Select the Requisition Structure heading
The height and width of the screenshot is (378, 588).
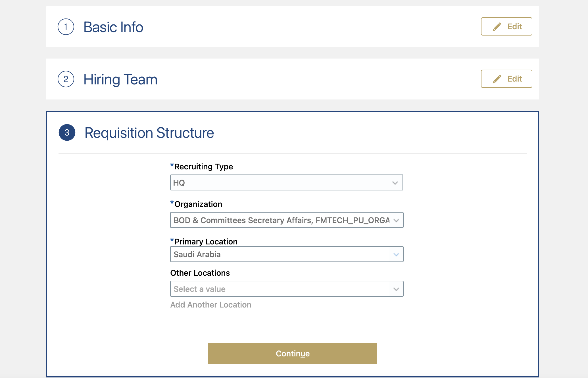tap(149, 133)
